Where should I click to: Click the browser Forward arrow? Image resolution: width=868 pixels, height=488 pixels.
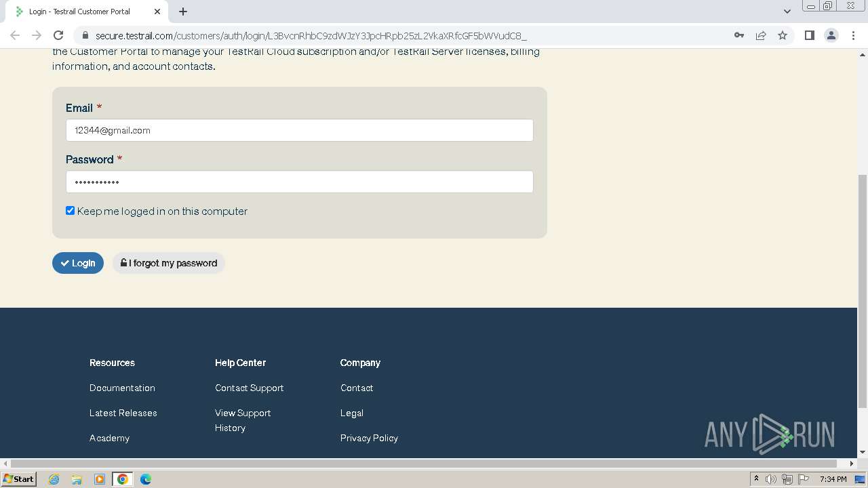coord(37,35)
